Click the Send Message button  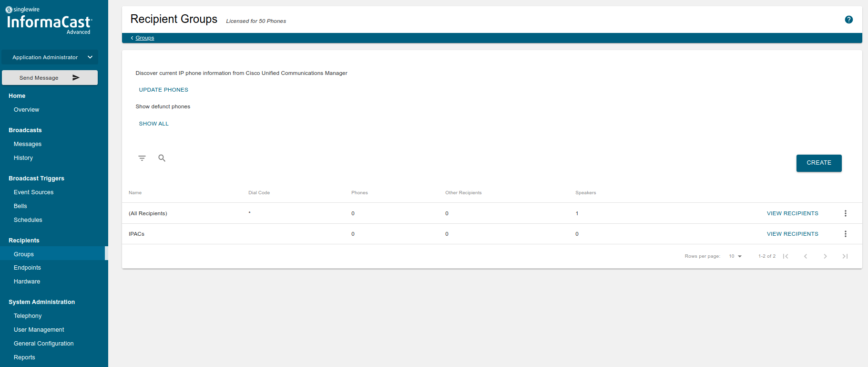50,78
